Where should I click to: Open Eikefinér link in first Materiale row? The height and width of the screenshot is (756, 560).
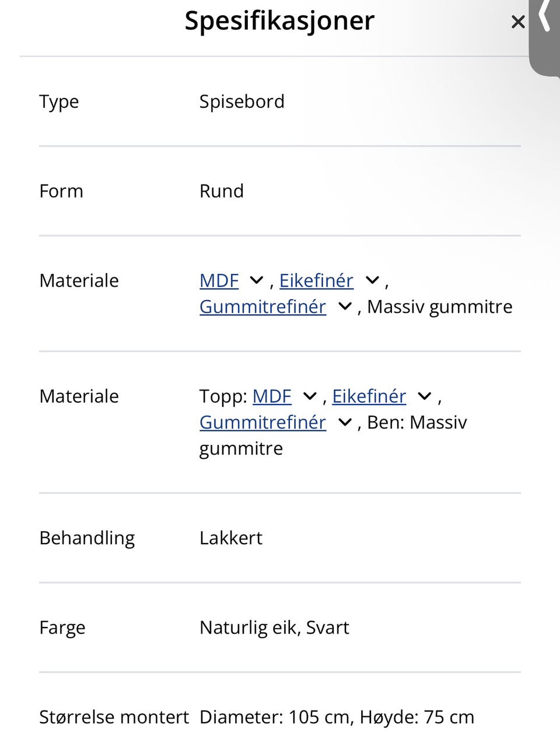(316, 281)
